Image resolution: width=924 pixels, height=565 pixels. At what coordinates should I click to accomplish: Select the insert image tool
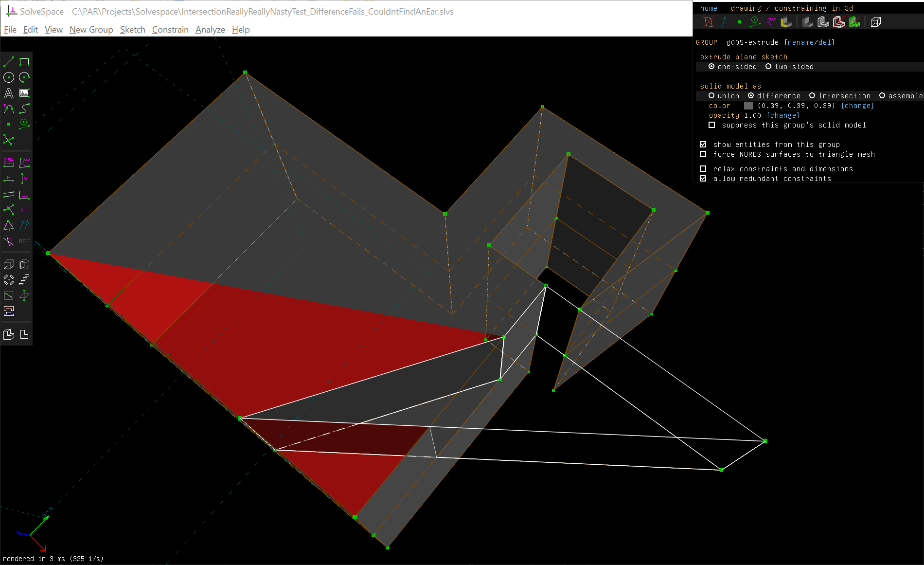click(x=24, y=93)
